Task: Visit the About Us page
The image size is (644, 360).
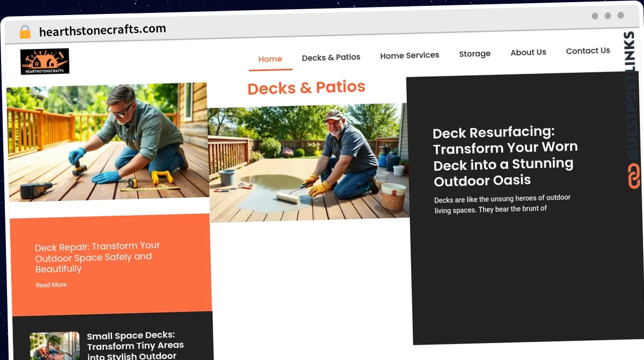Action: click(x=528, y=52)
